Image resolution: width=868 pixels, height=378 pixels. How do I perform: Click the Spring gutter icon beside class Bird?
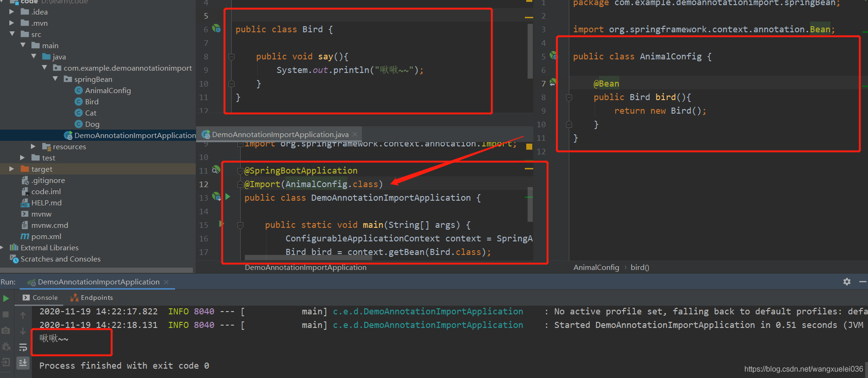pyautogui.click(x=216, y=29)
